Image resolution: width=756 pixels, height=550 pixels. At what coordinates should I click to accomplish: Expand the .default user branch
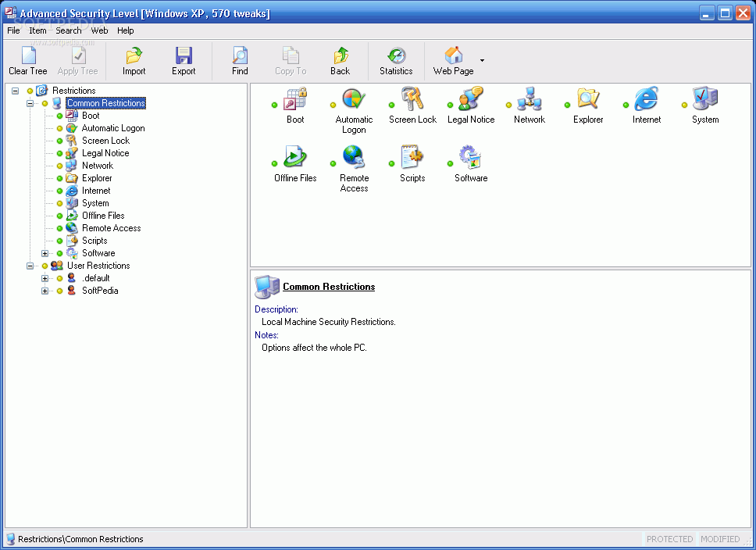[45, 278]
